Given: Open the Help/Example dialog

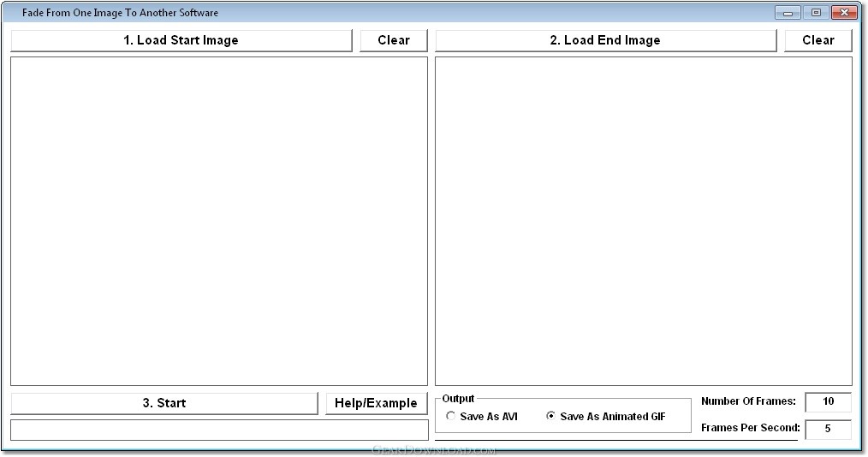Looking at the screenshot, I should (x=376, y=403).
